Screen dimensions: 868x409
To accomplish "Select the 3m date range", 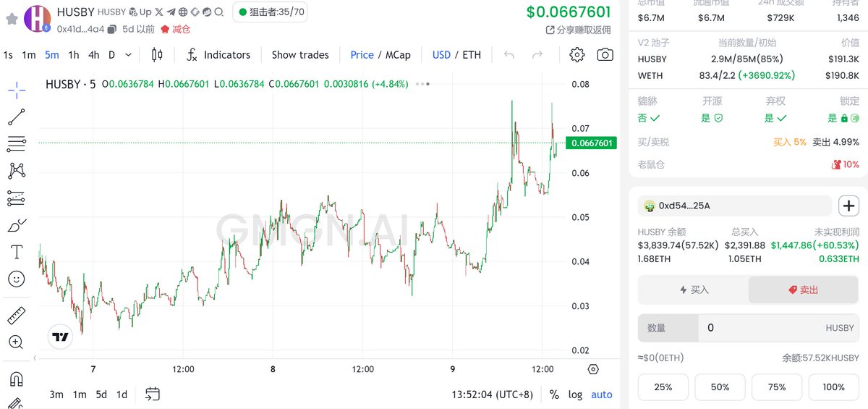I will click(x=56, y=395).
